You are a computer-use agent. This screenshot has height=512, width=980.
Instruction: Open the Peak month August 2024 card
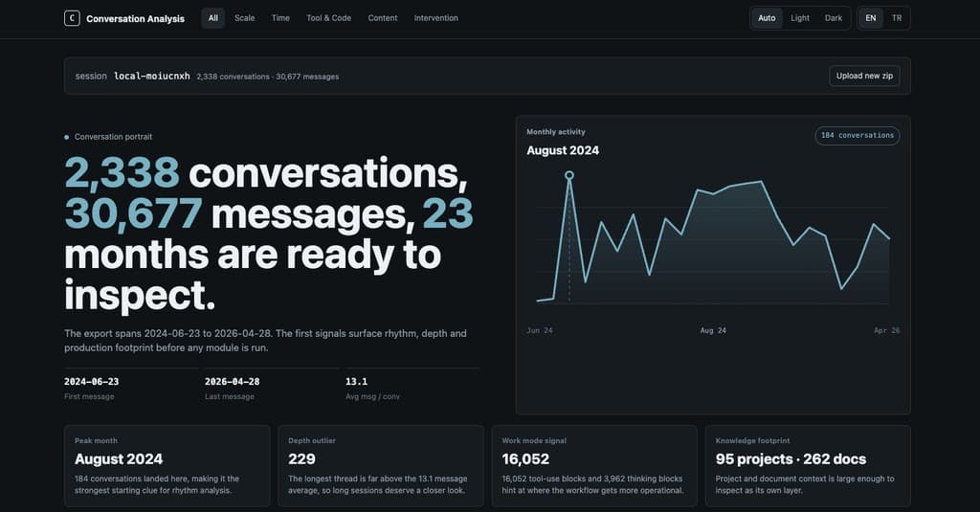point(167,466)
